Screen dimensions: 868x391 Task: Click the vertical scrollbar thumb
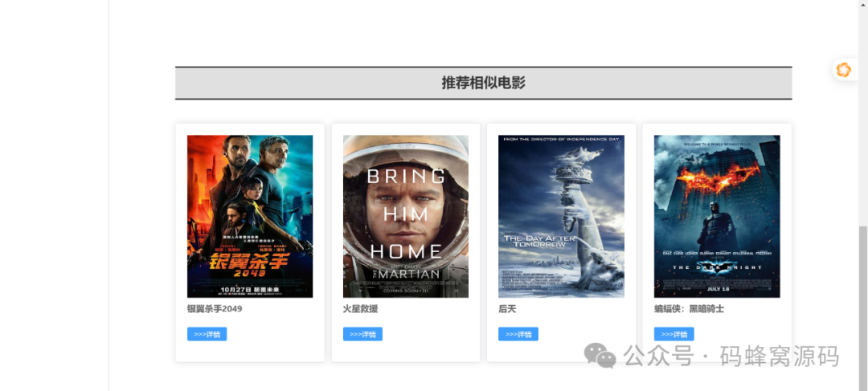(863, 308)
